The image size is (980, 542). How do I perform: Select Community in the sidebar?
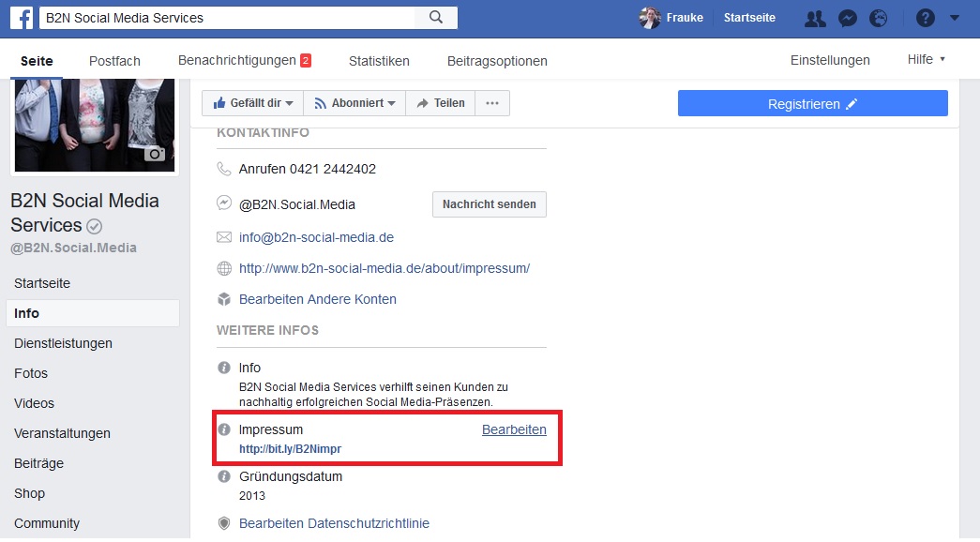pos(46,523)
